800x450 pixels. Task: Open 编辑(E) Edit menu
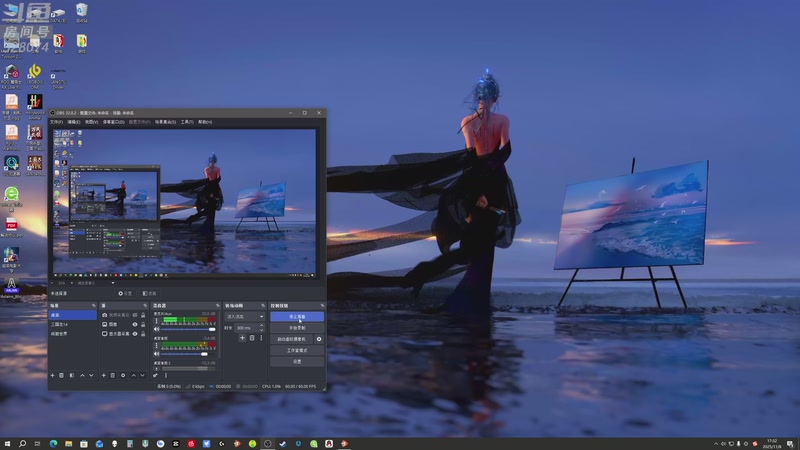click(x=74, y=122)
